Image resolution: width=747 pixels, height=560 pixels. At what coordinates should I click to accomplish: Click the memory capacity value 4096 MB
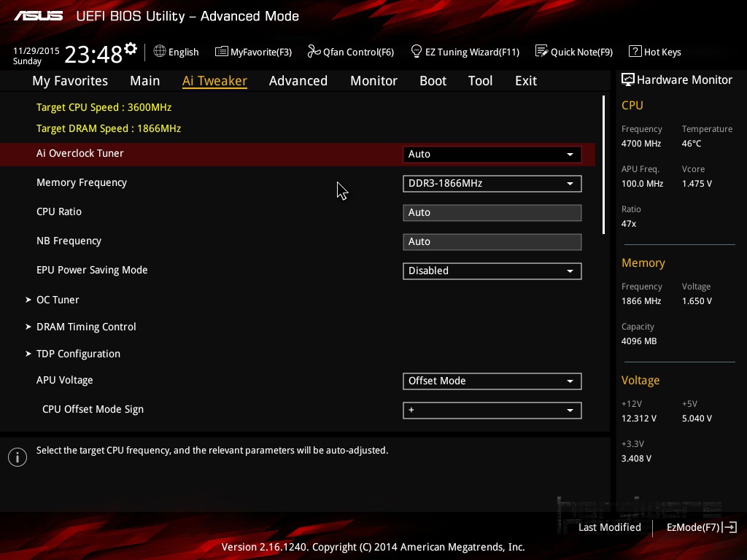point(639,341)
